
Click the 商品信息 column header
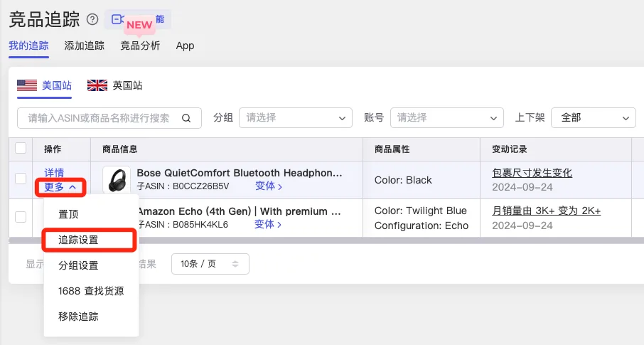coord(120,149)
